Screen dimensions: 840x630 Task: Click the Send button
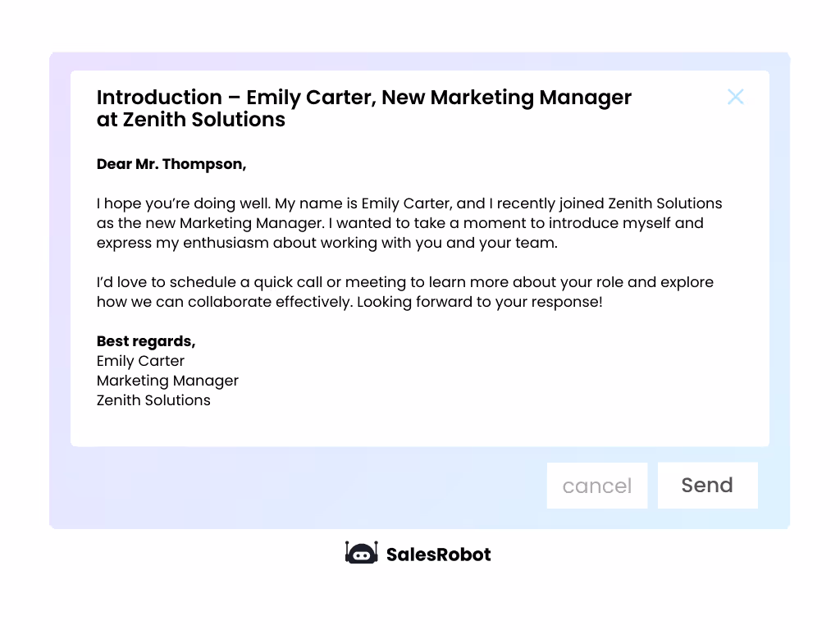[x=707, y=485]
